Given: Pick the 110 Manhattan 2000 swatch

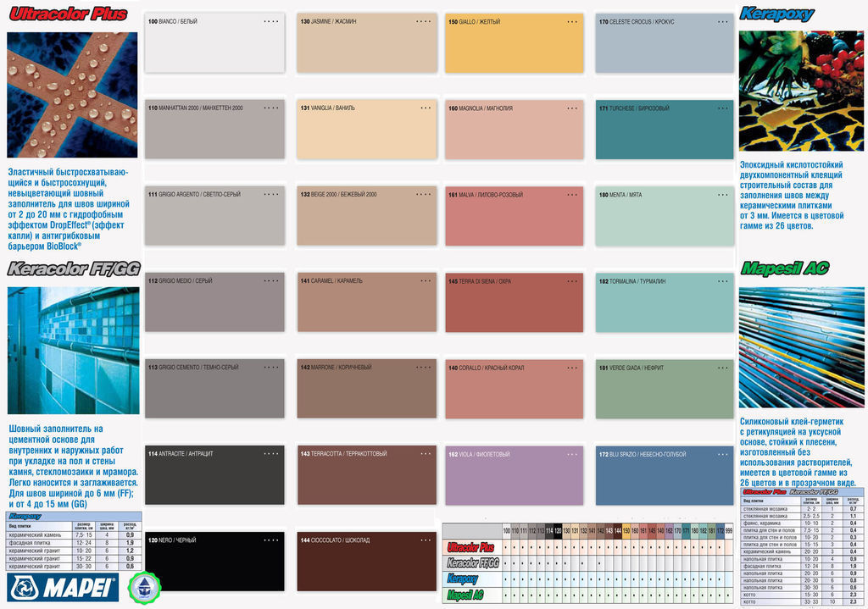Looking at the screenshot, I should point(214,129).
